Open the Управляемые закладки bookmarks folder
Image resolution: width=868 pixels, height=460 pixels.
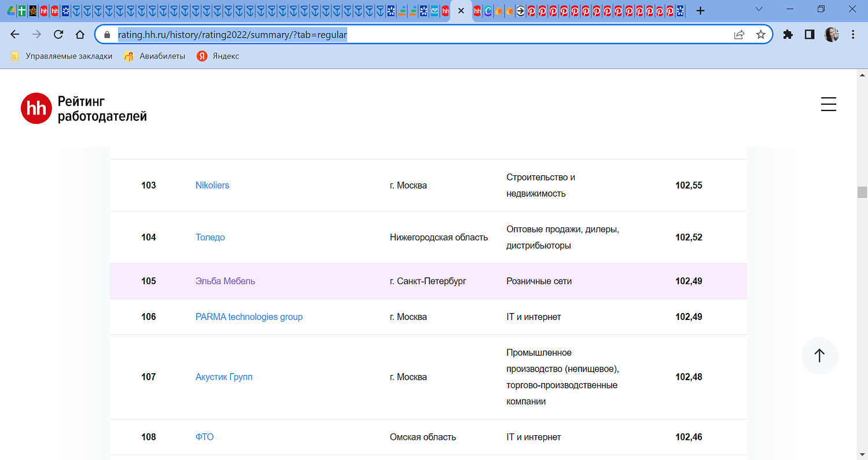point(61,56)
